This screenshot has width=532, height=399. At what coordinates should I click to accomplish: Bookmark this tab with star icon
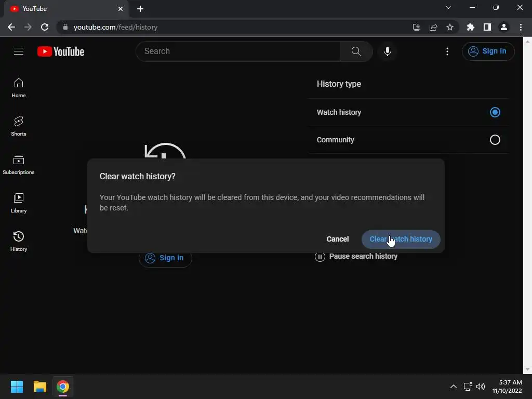point(450,27)
